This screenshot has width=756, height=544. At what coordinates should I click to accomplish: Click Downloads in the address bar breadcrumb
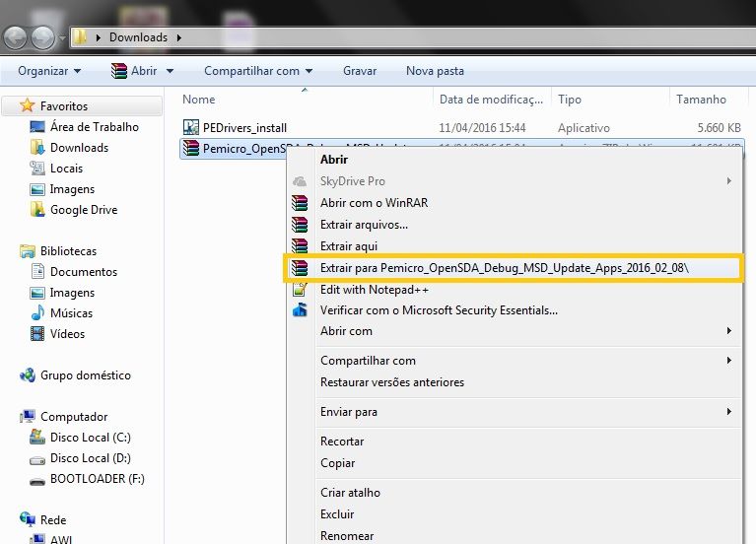(x=138, y=37)
